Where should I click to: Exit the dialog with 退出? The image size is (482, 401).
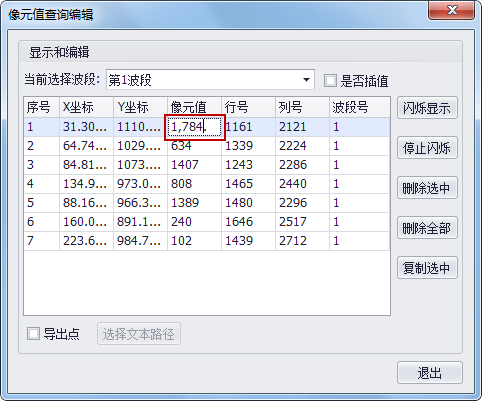(x=430, y=373)
